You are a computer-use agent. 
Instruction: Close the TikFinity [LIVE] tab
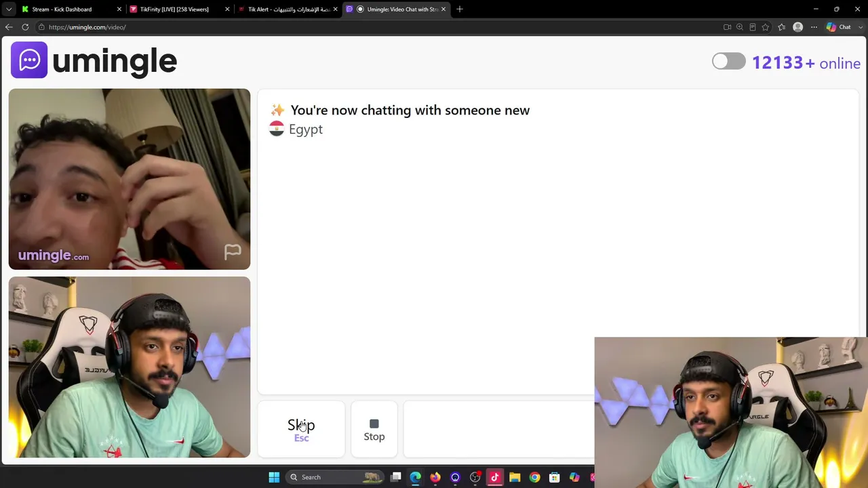coord(227,9)
